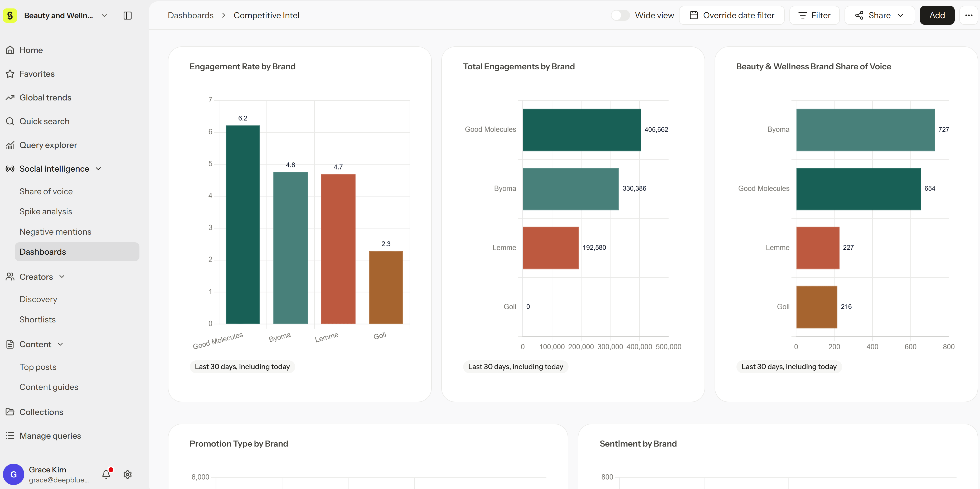
Task: Click the Lemme bar in Total Engagements chart
Action: point(551,248)
